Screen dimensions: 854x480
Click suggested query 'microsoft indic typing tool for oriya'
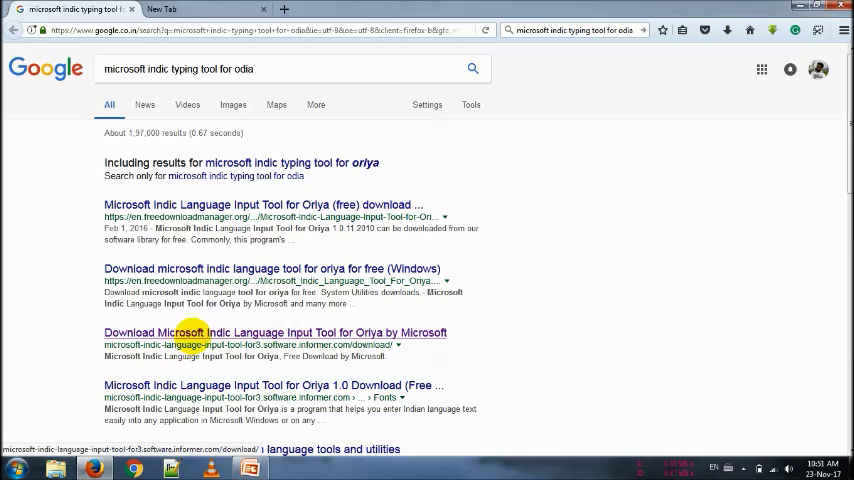pyautogui.click(x=292, y=162)
